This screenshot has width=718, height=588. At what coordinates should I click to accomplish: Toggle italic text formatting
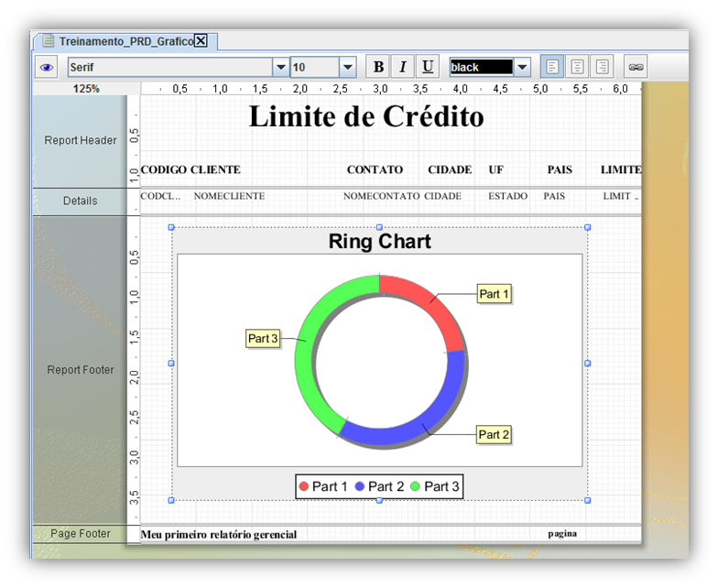pos(402,67)
